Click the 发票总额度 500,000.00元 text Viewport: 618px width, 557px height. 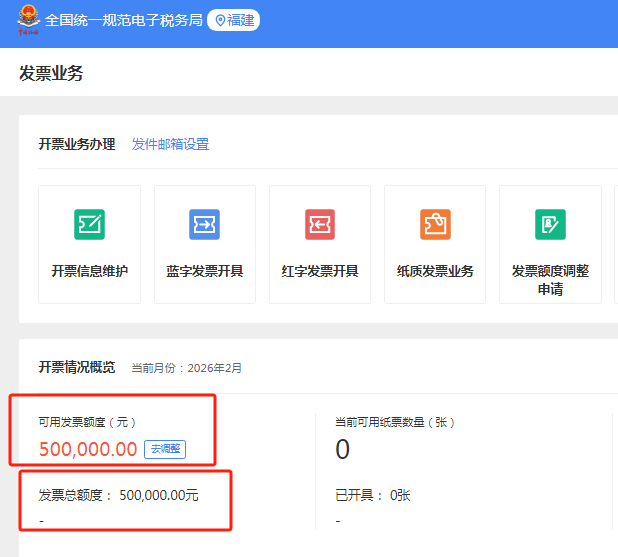(118, 495)
